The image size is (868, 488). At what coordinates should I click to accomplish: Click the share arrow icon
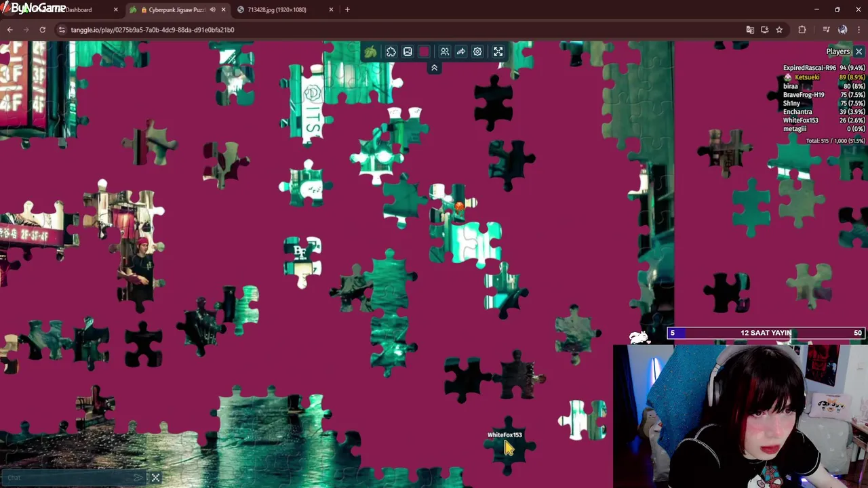click(461, 52)
